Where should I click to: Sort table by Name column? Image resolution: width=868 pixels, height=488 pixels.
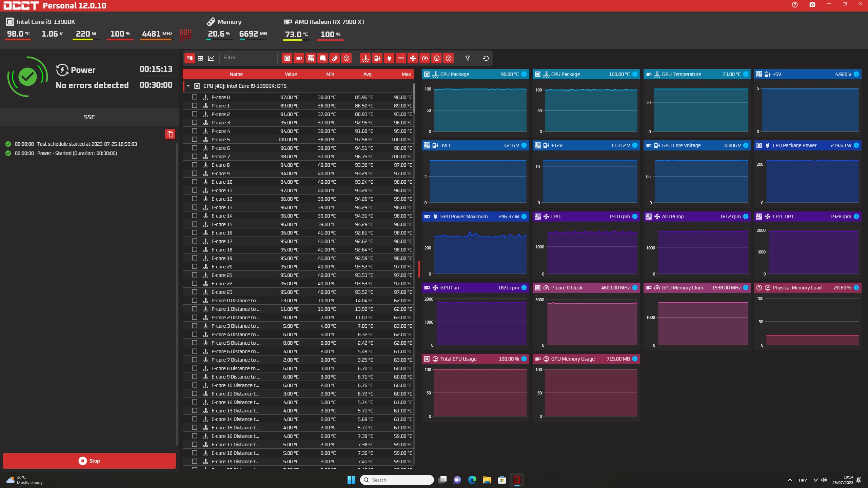pos(236,74)
